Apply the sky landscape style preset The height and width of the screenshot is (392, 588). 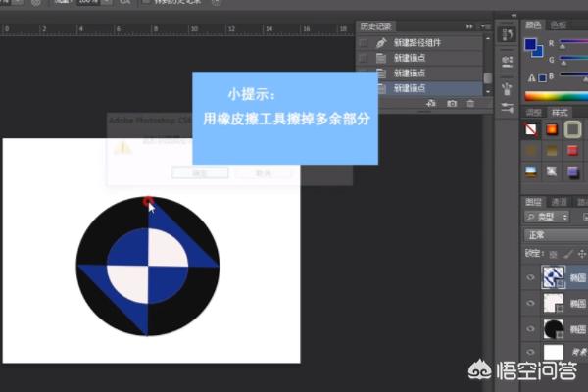point(530,171)
